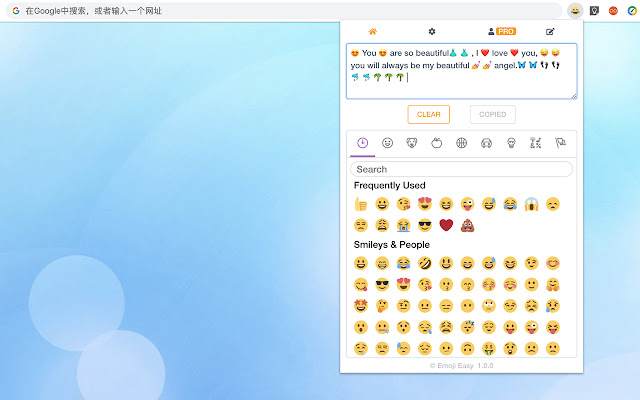Click inside the emoji message text area
640x400 pixels.
coord(461,71)
